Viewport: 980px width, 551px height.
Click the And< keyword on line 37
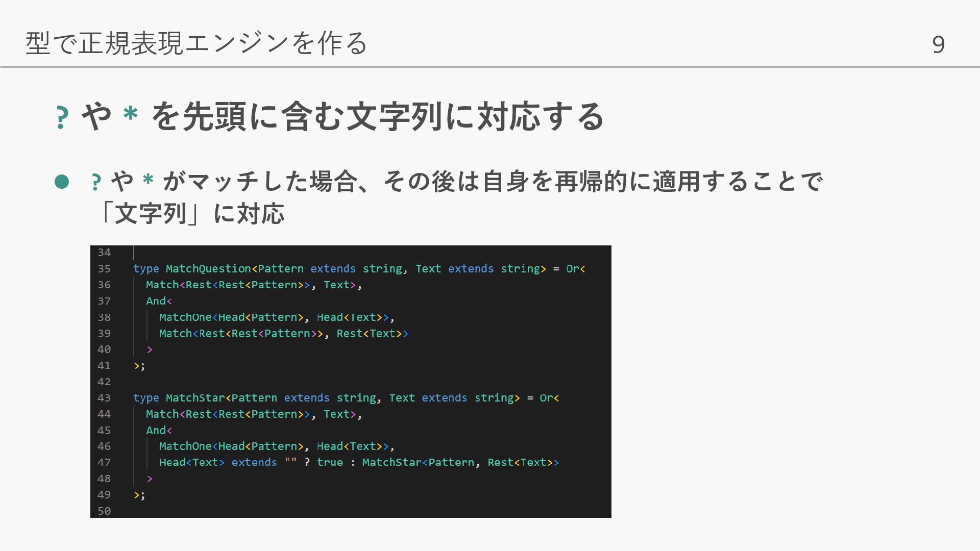(158, 301)
